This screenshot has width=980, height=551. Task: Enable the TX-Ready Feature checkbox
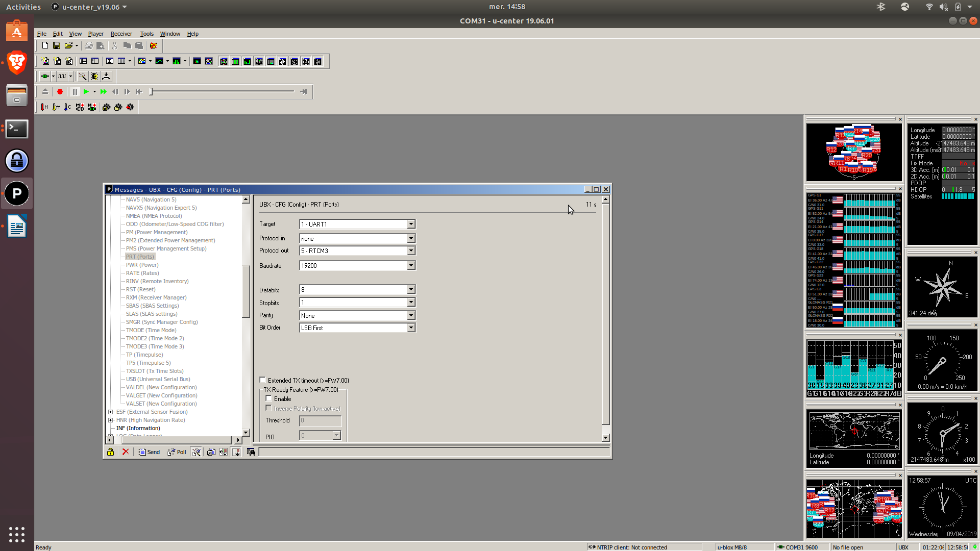point(268,398)
